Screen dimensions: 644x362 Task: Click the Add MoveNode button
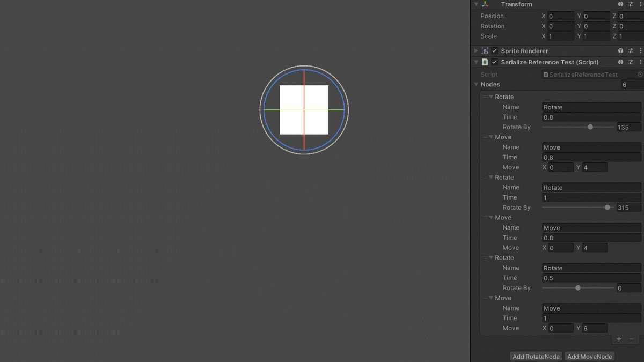point(590,357)
